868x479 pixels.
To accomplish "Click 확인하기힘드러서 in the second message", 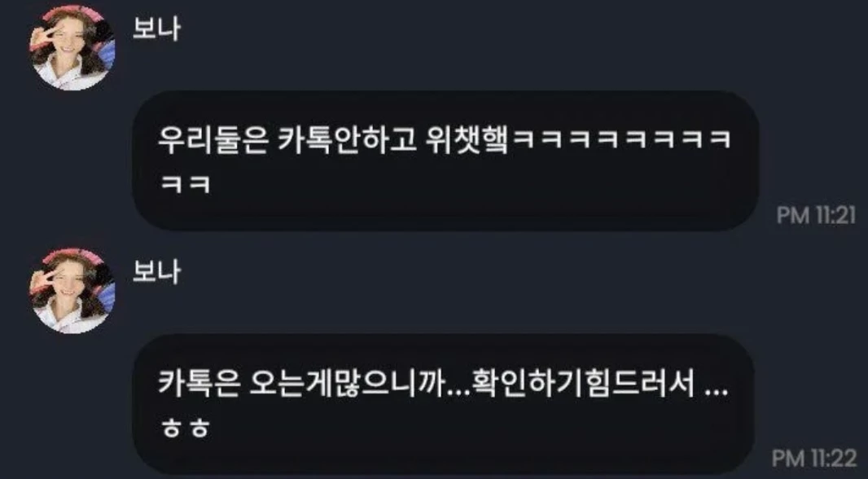I will (584, 385).
